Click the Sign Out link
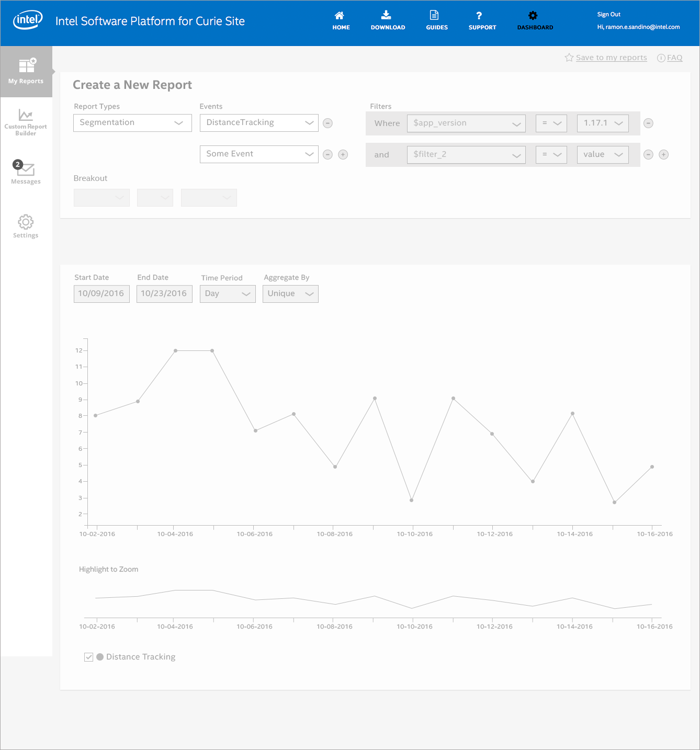Image resolution: width=700 pixels, height=750 pixels. [x=609, y=14]
